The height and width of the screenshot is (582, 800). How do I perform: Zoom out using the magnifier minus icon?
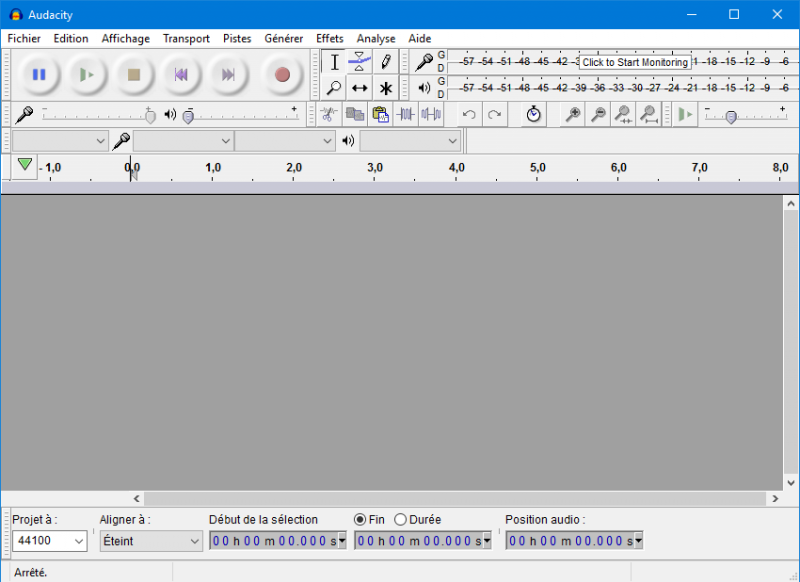click(x=598, y=114)
